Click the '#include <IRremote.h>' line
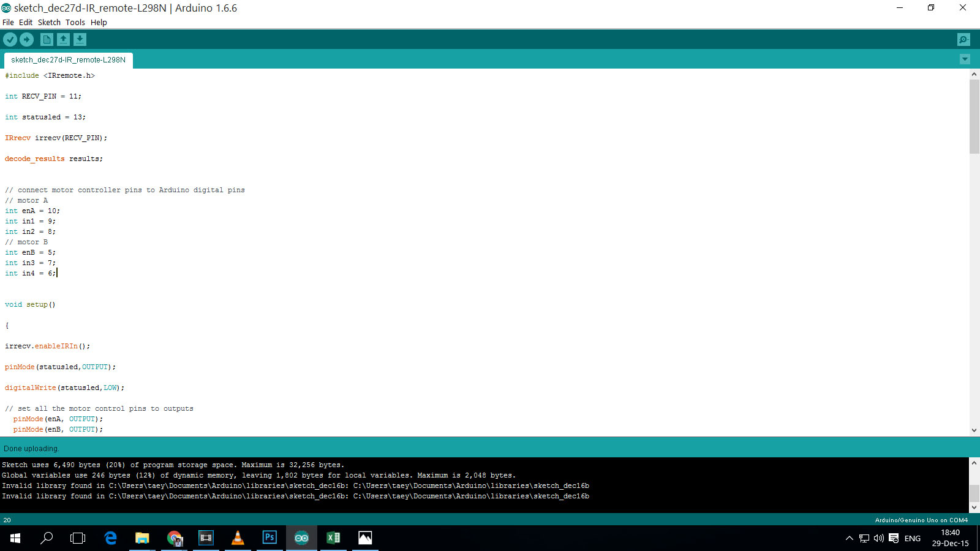The width and height of the screenshot is (980, 551). tap(50, 76)
